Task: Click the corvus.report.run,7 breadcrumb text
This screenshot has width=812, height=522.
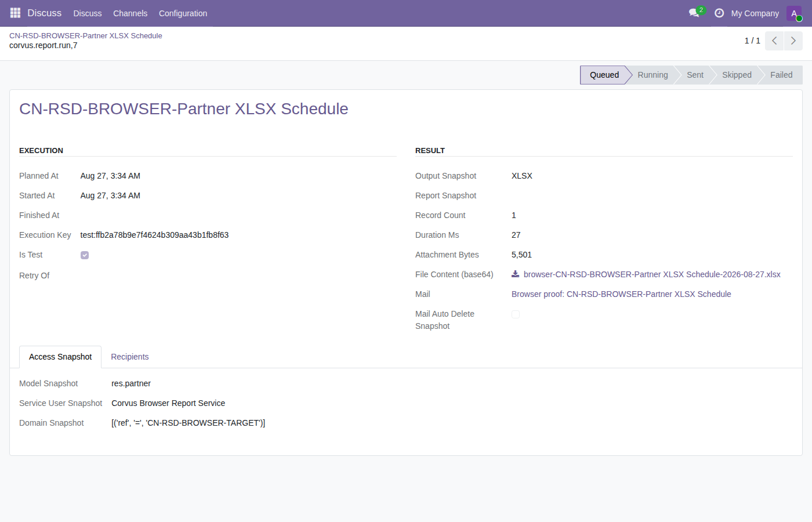Action: pos(43,45)
